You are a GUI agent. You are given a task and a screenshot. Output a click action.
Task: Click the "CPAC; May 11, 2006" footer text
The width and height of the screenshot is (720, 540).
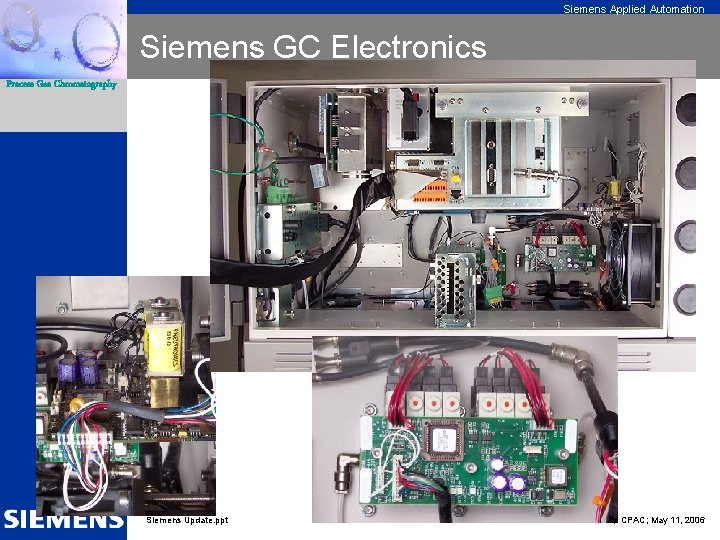663,520
